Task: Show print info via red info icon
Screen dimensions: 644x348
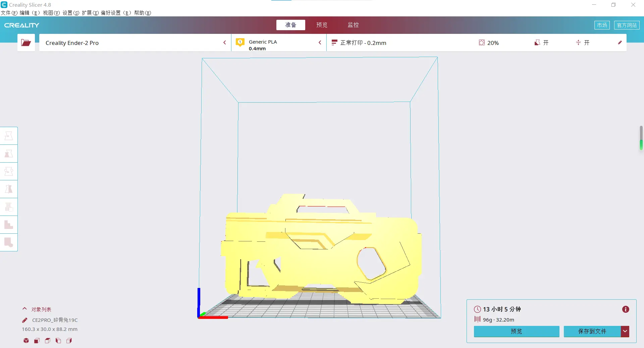Action: [x=626, y=309]
